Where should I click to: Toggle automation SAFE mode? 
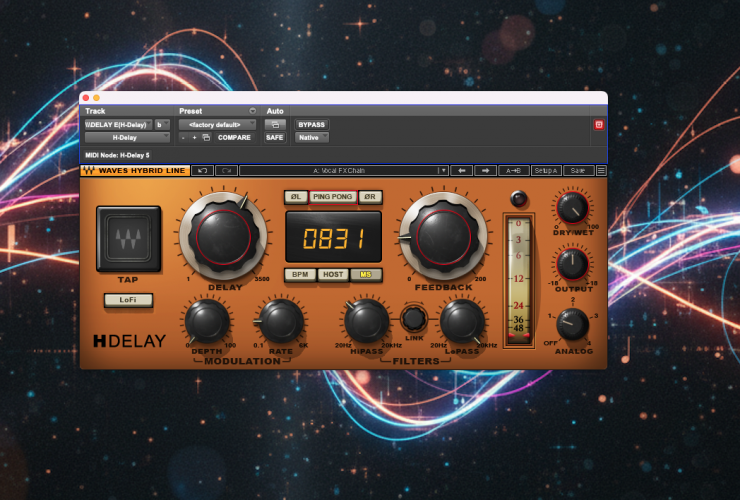pos(275,137)
